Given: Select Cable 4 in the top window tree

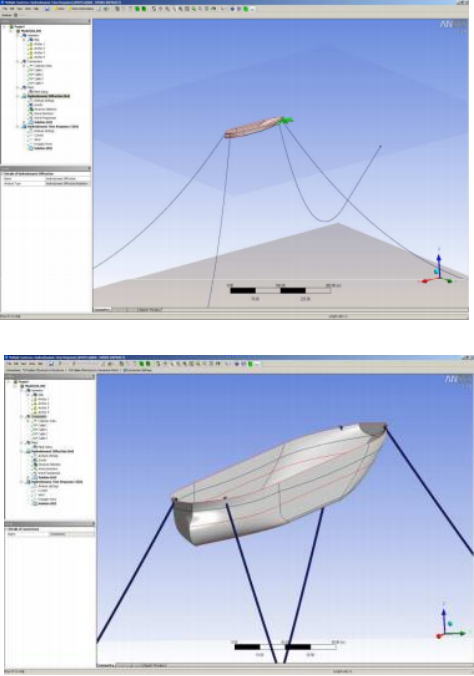Looking at the screenshot, I should 39,83.
